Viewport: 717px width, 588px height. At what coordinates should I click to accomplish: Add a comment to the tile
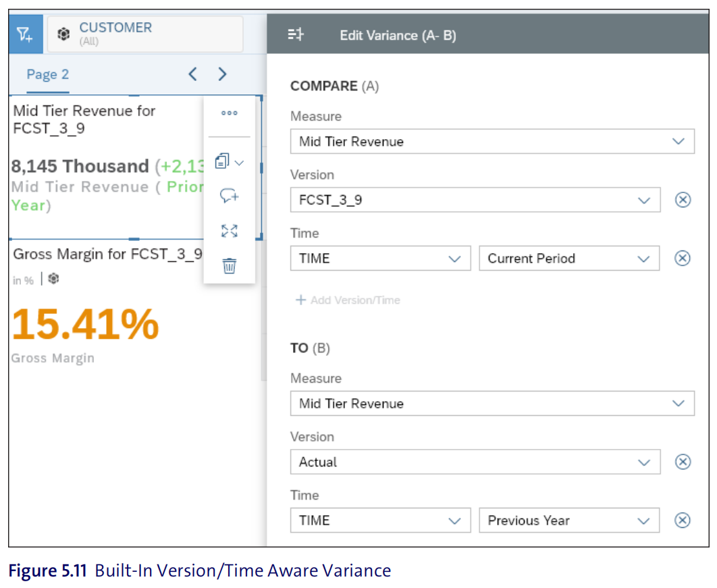coord(229,196)
